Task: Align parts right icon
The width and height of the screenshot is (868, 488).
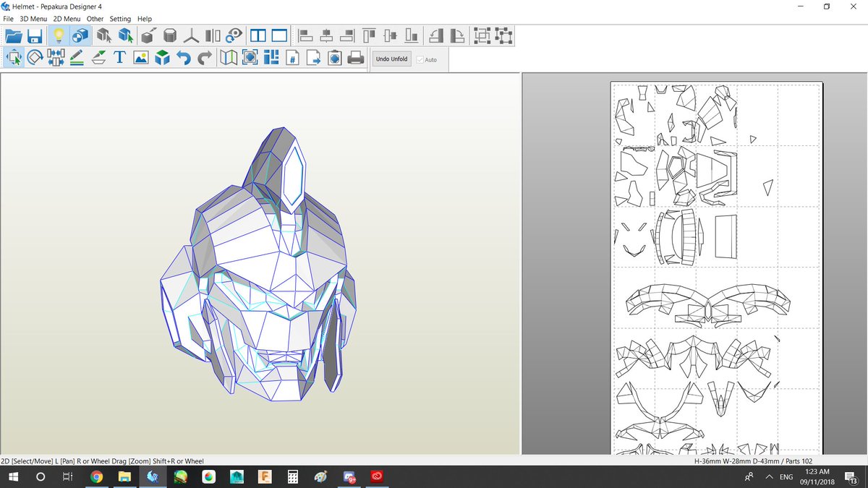Action: coord(348,35)
